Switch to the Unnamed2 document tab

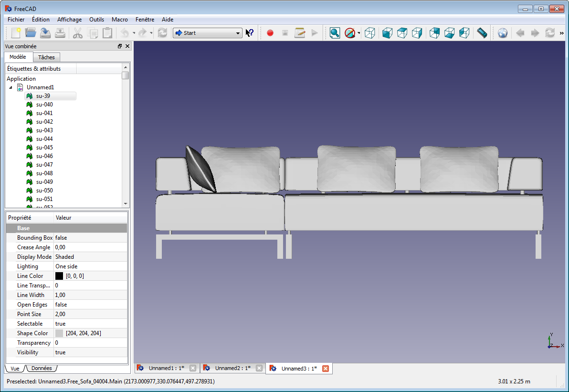point(232,368)
